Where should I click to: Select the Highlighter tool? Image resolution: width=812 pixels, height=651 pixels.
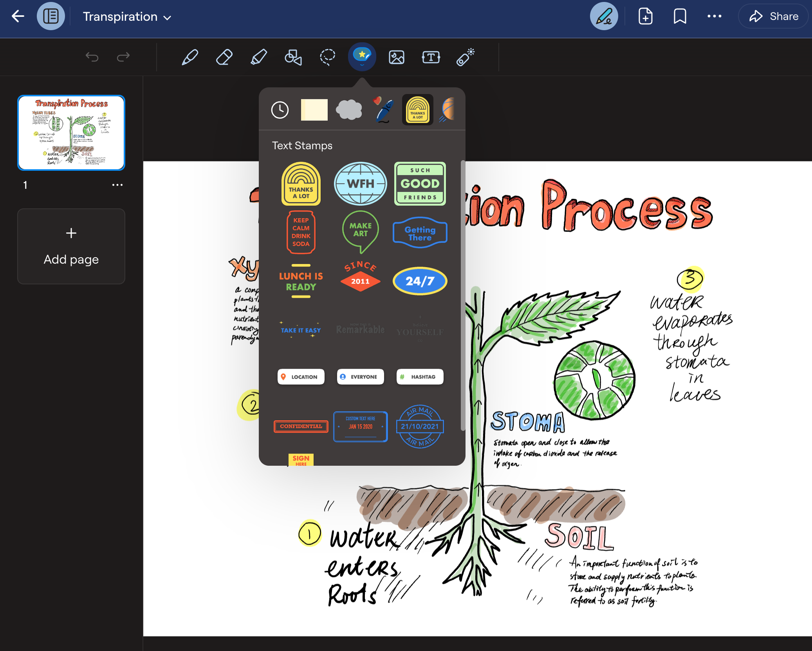(x=259, y=57)
